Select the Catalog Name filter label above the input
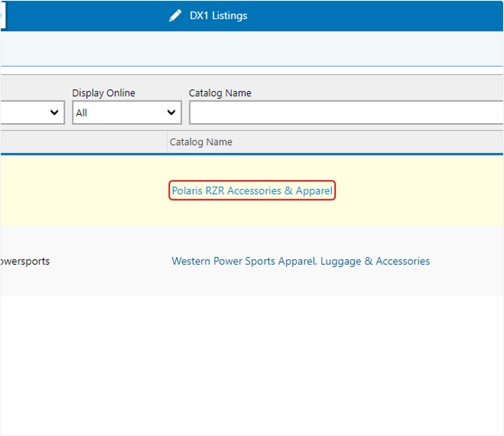 (220, 93)
